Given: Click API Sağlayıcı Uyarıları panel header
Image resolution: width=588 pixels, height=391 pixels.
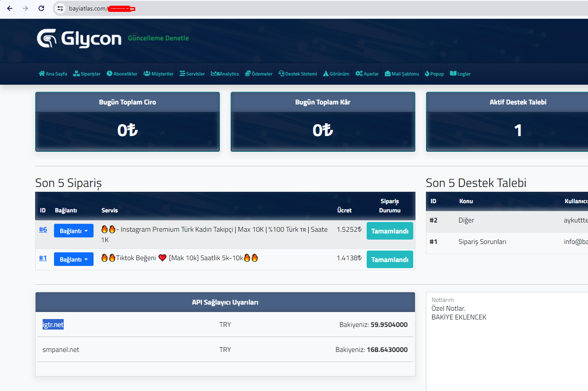Looking at the screenshot, I should click(x=225, y=302).
